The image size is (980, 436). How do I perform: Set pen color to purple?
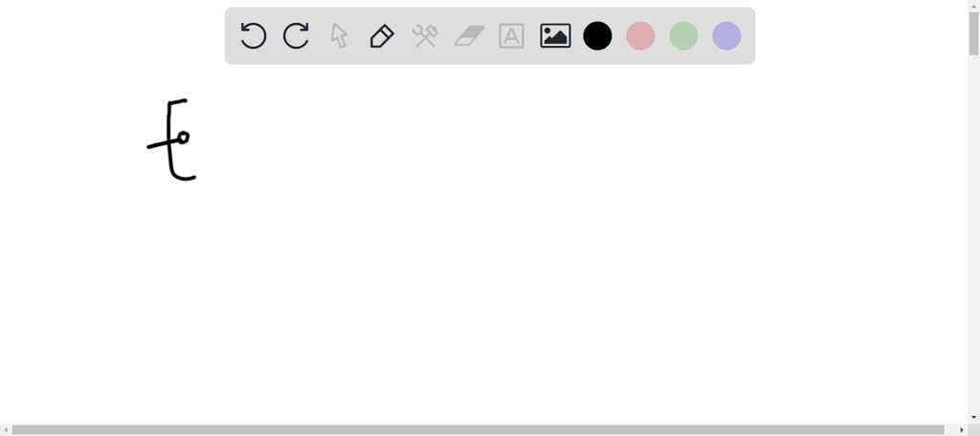pyautogui.click(x=727, y=35)
